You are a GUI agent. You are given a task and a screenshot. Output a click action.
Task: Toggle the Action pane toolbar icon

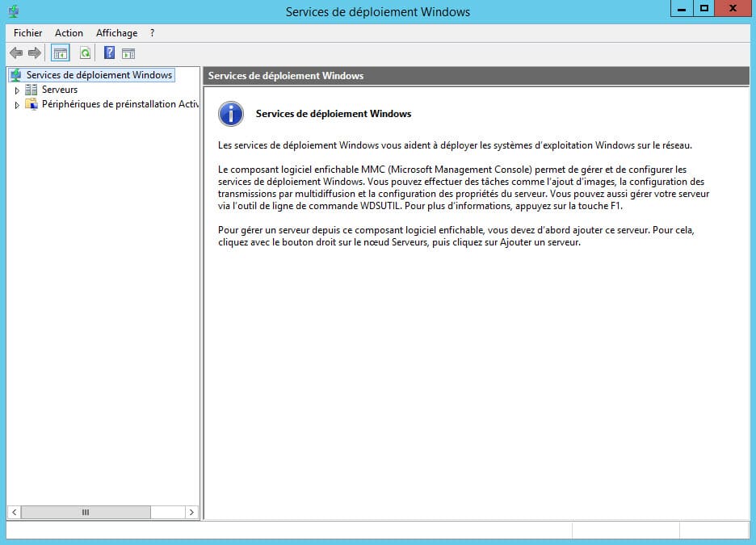click(x=128, y=53)
